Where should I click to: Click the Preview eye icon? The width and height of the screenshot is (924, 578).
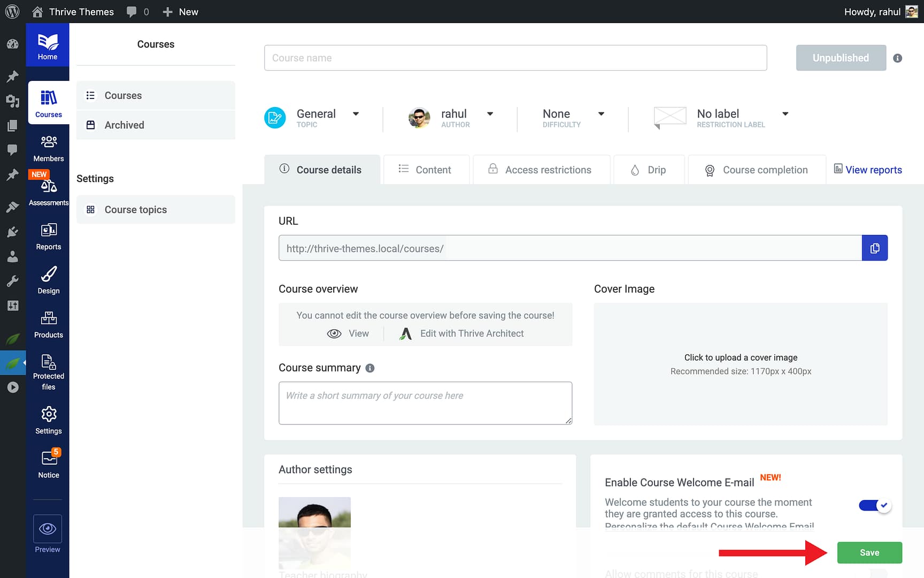47,530
